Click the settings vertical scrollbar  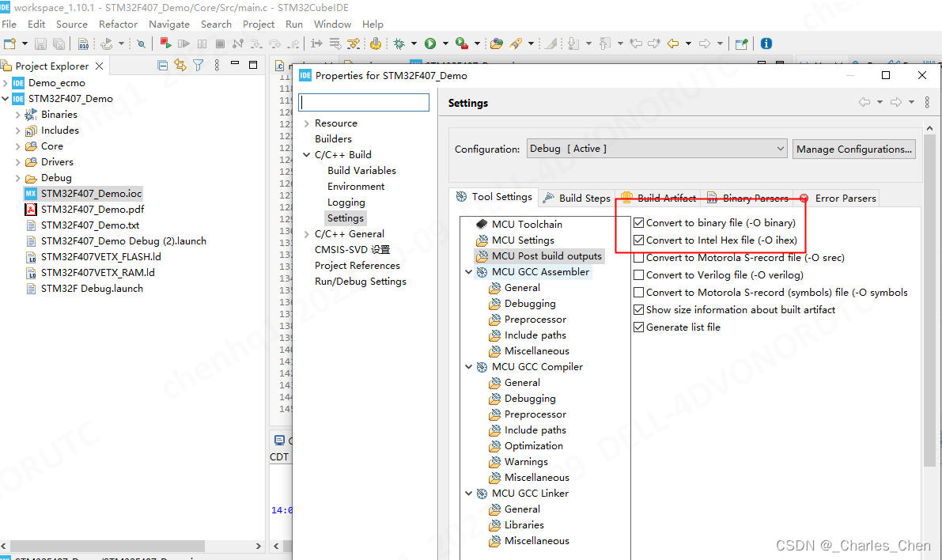(929, 301)
